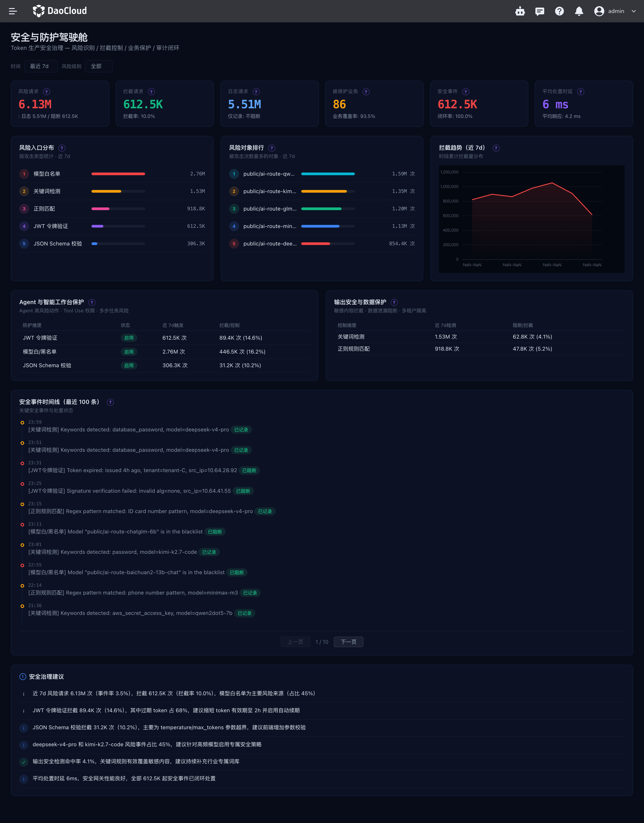Click 已记录 tag on 23:59 event

click(x=241, y=430)
